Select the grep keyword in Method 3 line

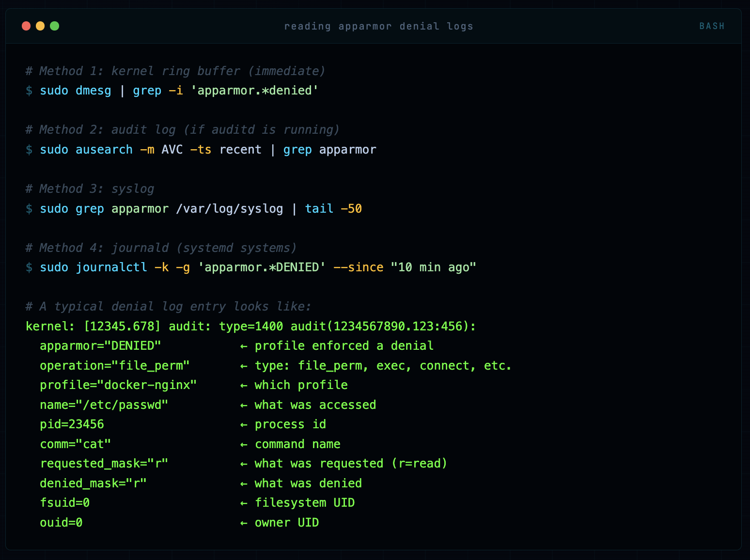[90, 208]
